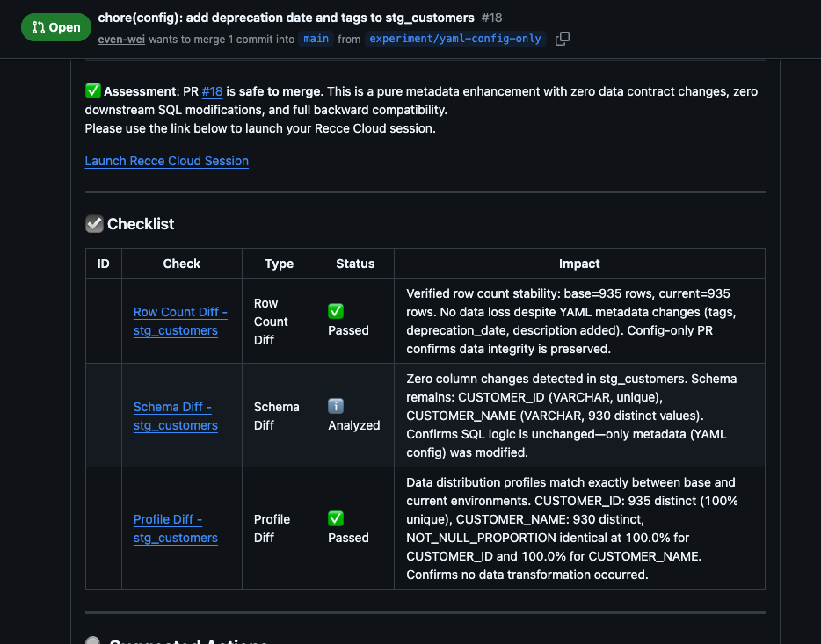Image resolution: width=821 pixels, height=644 pixels.
Task: Open the even-wei profile link
Action: point(120,39)
